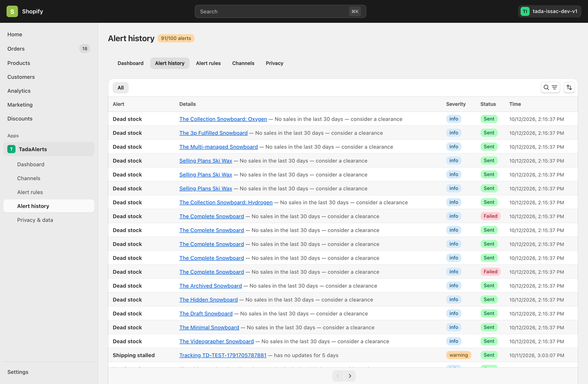This screenshot has width=588, height=384.
Task: Open TadaAlerts Dashboard sub-item in sidebar
Action: [x=49, y=164]
